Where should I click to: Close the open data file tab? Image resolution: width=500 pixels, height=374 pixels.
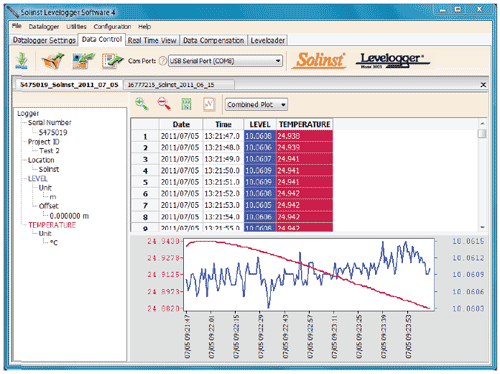pyautogui.click(x=483, y=85)
